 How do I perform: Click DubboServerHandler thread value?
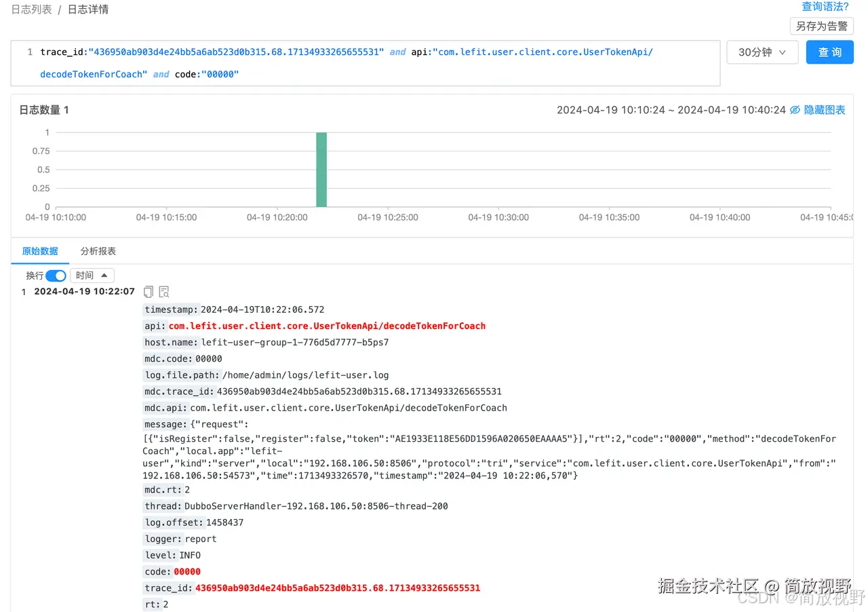316,506
